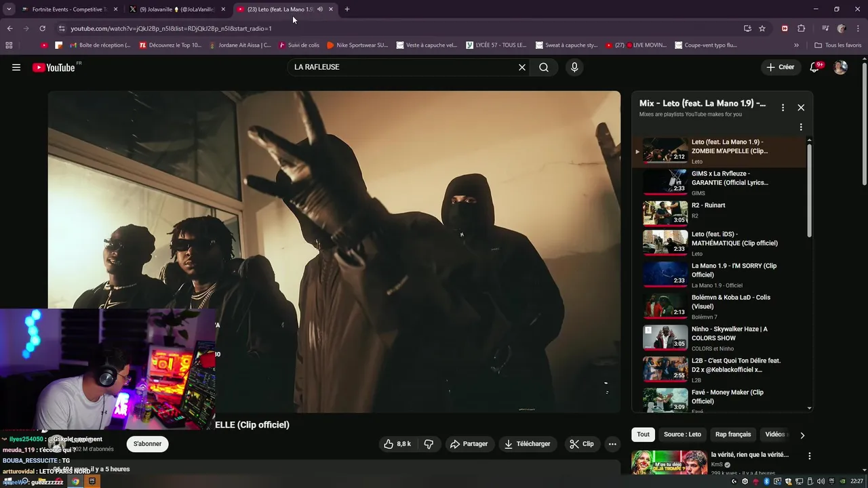Open the Bluetooth tray icon

(x=766, y=481)
